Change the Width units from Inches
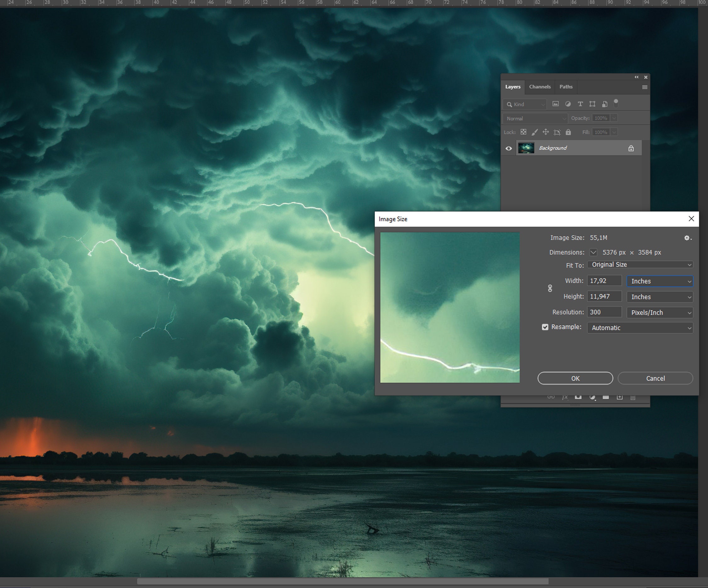This screenshot has width=708, height=588. 659,281
